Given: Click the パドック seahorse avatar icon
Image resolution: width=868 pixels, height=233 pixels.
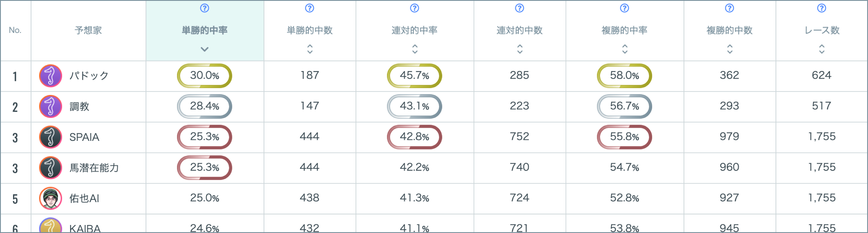Looking at the screenshot, I should (50, 76).
